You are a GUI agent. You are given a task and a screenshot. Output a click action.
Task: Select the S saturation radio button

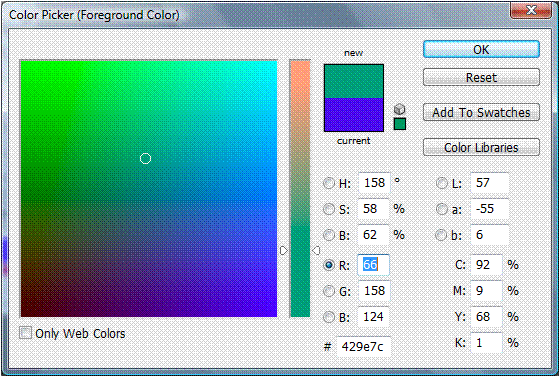click(329, 209)
